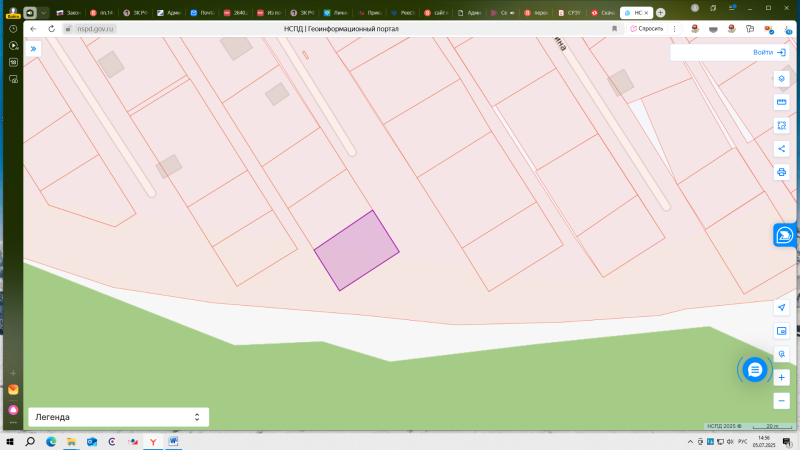
Task: Switch to the сайт browser tab
Action: coord(436,13)
